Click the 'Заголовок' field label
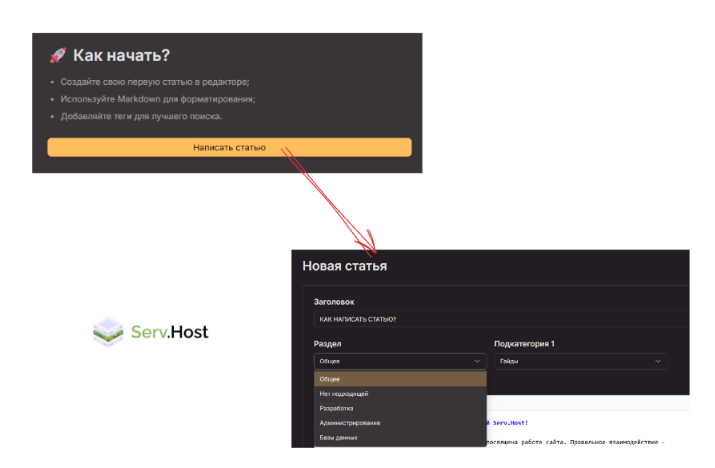The width and height of the screenshot is (715, 468). click(x=334, y=302)
